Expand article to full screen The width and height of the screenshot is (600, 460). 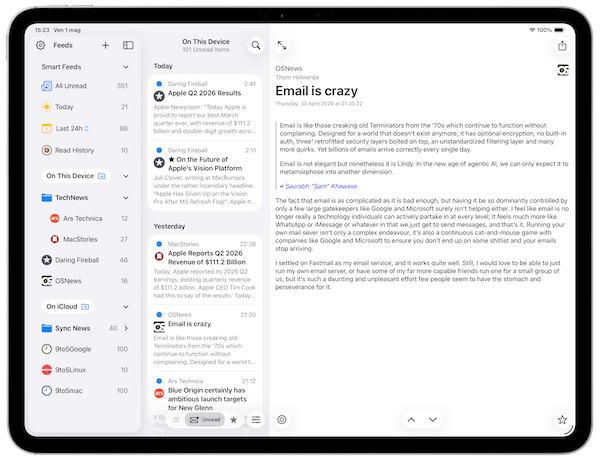click(x=282, y=46)
